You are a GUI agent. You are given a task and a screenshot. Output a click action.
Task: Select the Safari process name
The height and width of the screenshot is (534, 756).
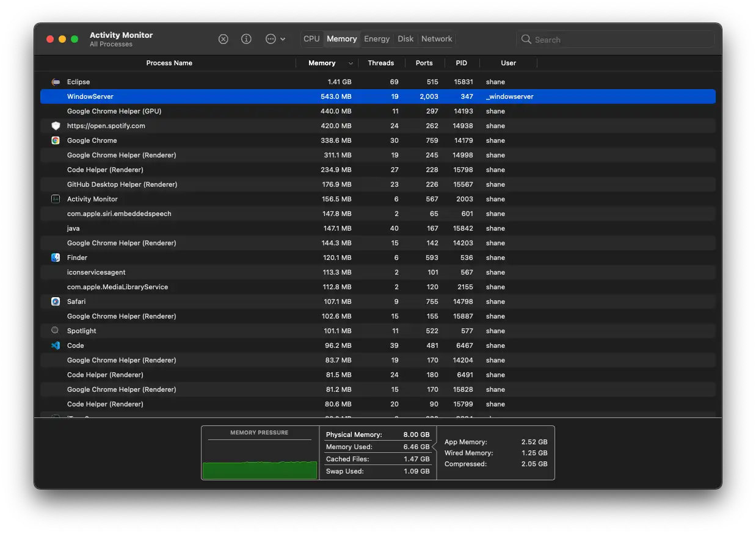click(76, 301)
